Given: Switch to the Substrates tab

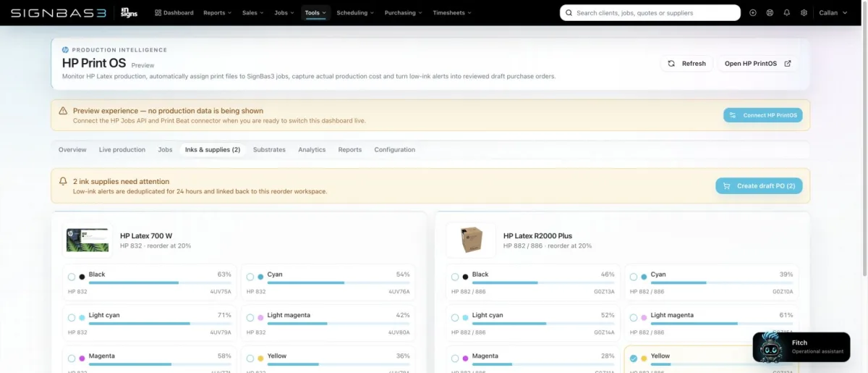Looking at the screenshot, I should (x=269, y=150).
